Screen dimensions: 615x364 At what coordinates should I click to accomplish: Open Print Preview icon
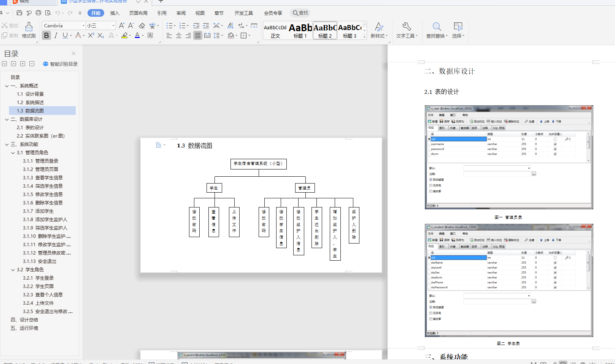[x=48, y=13]
